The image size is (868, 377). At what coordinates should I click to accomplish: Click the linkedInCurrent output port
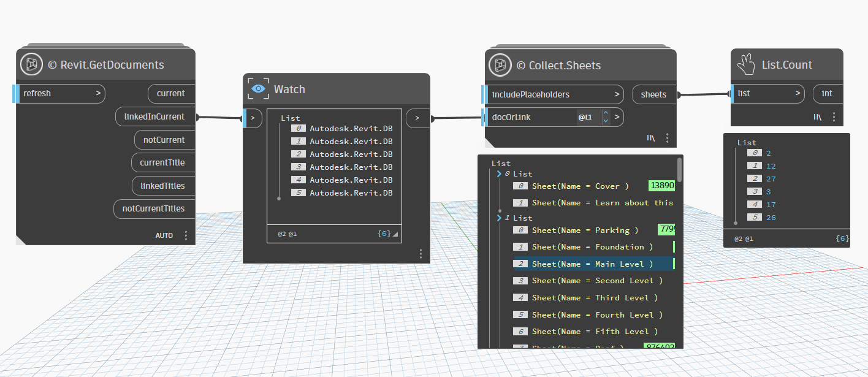coord(155,116)
